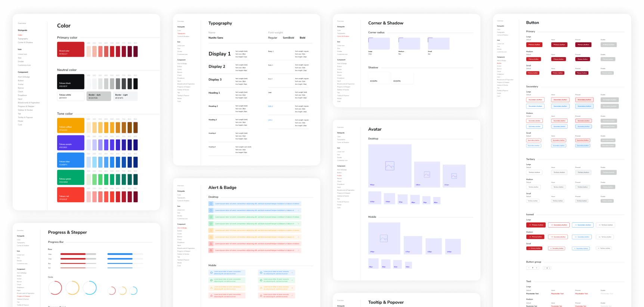Open Customize icon in Color panel sidebar
The image size is (644, 307).
coord(24,65)
